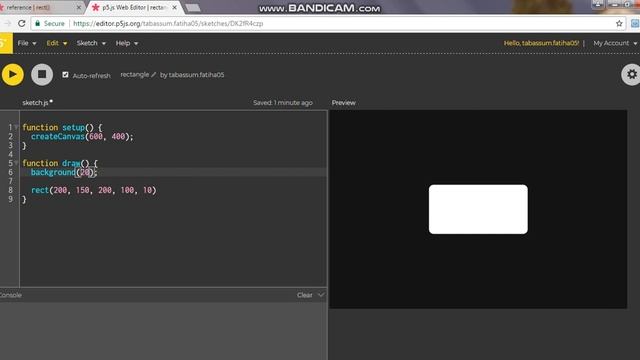Close the reference browser tab
Image resolution: width=640 pixels, height=360 pixels.
(79, 7)
